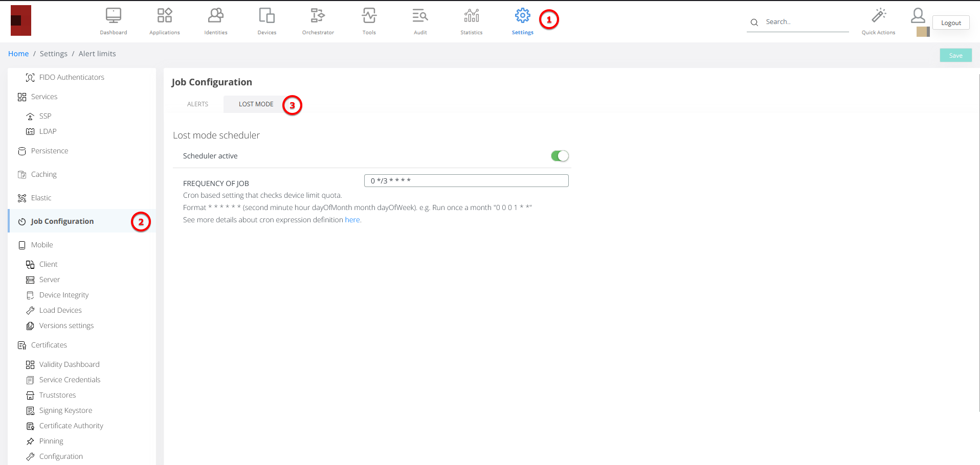Open the Statistics chart icon
The image size is (980, 465).
[471, 16]
